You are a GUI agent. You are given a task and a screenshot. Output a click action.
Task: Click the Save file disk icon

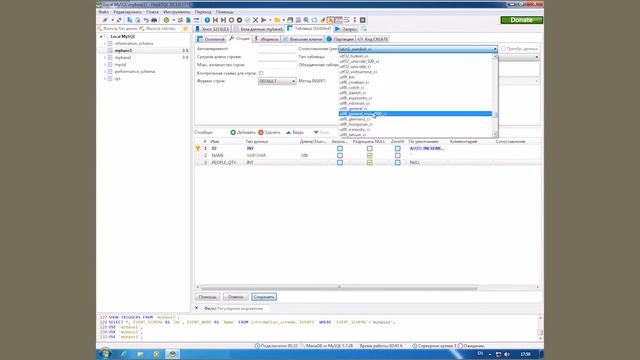290,20
